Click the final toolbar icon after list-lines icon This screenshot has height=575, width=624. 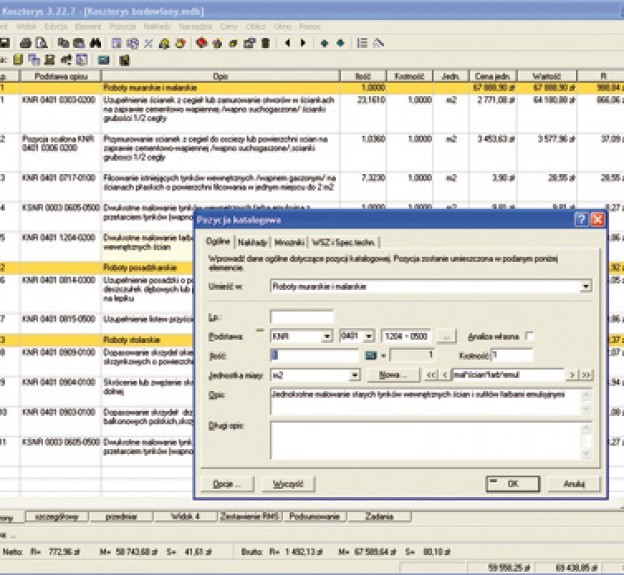[378, 43]
